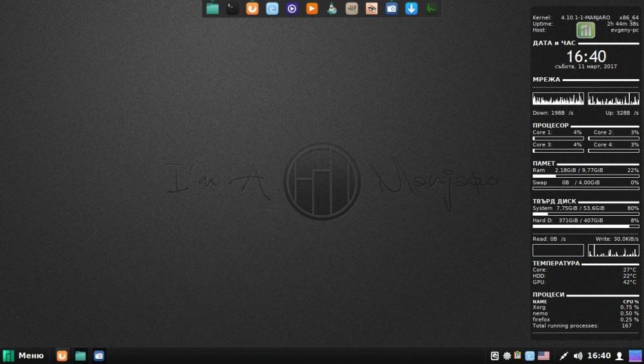Image resolution: width=644 pixels, height=364 pixels.
Task: Click the 'Down: 198B /s' reading
Action: coord(553,113)
